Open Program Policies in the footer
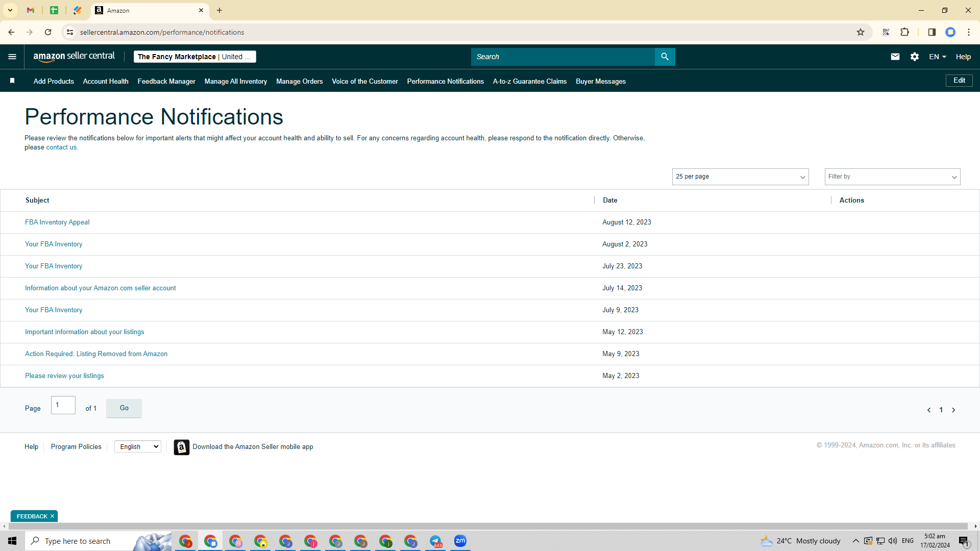This screenshot has width=980, height=551. (76, 447)
